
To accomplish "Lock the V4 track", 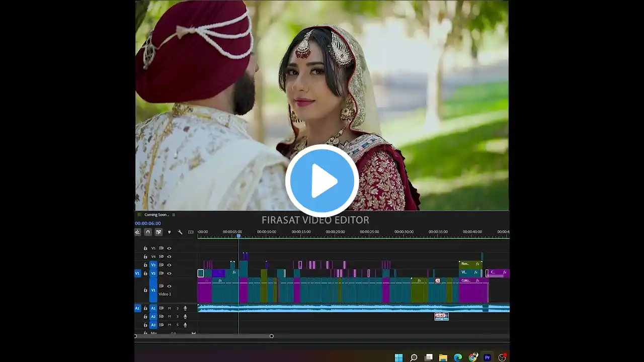I will [x=145, y=256].
